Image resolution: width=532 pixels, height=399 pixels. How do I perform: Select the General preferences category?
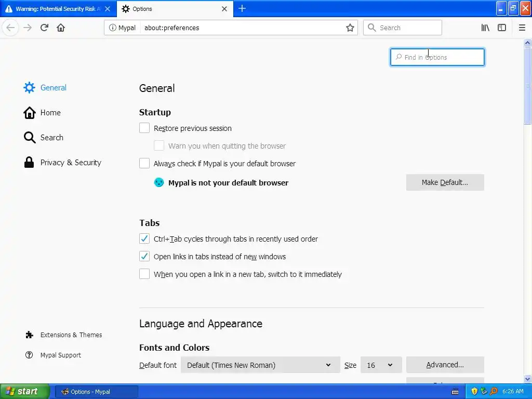click(x=45, y=87)
